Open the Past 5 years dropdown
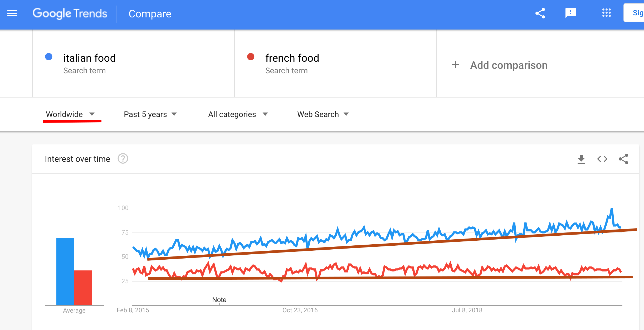 tap(150, 114)
